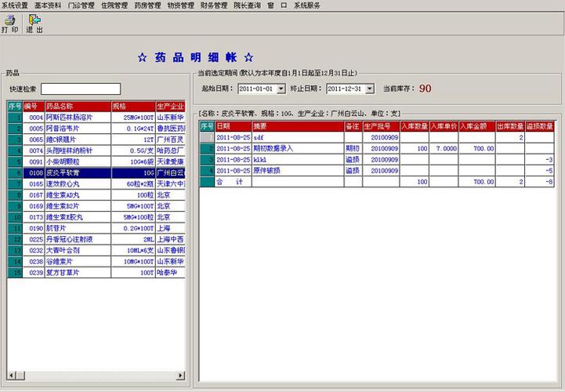Click the 出库数量 column header
This screenshot has height=392, width=565.
[x=510, y=126]
